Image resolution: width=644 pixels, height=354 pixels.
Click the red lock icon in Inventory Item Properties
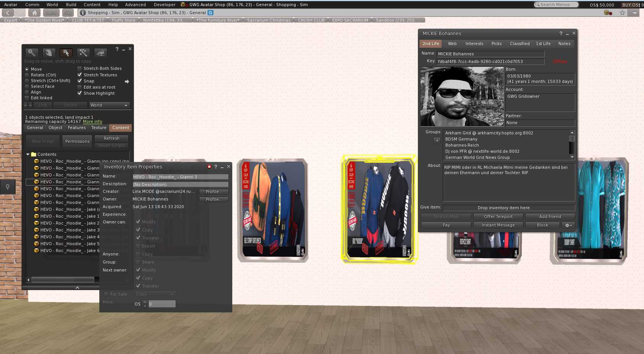(209, 166)
